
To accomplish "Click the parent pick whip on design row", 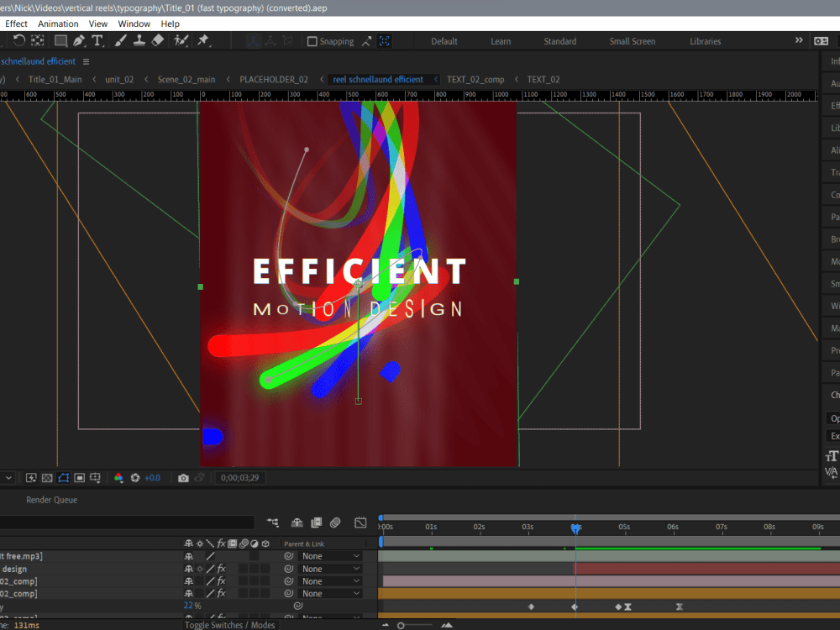I will (x=289, y=569).
